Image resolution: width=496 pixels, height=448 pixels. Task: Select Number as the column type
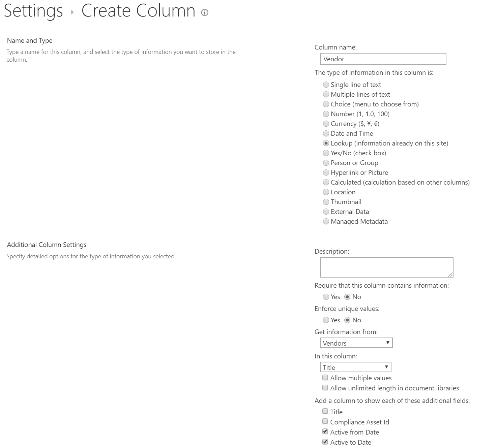326,114
